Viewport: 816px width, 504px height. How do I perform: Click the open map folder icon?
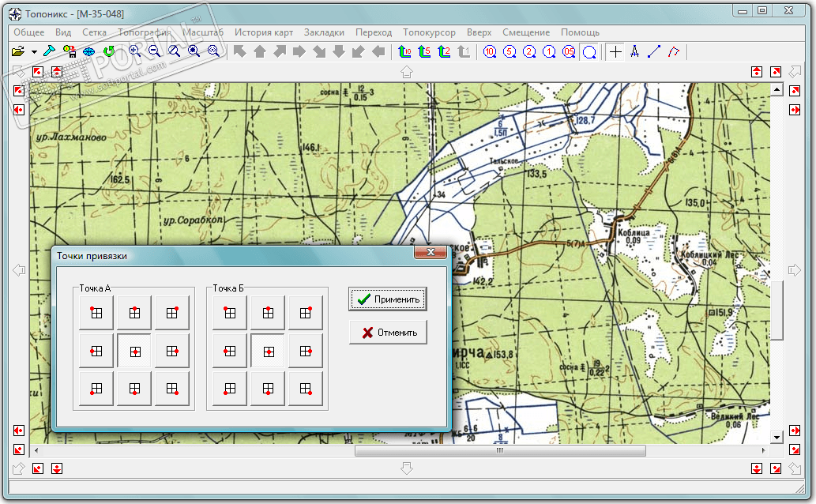click(x=18, y=52)
